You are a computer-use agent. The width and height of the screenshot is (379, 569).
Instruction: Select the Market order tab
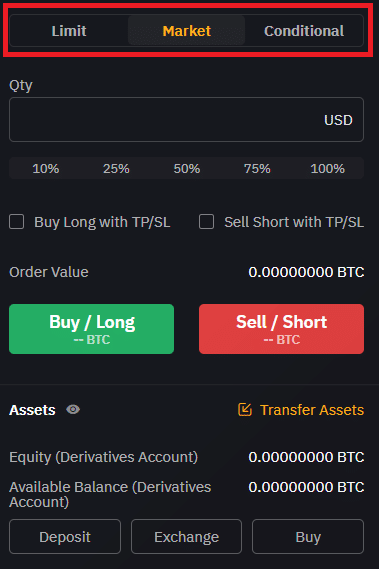tap(187, 31)
